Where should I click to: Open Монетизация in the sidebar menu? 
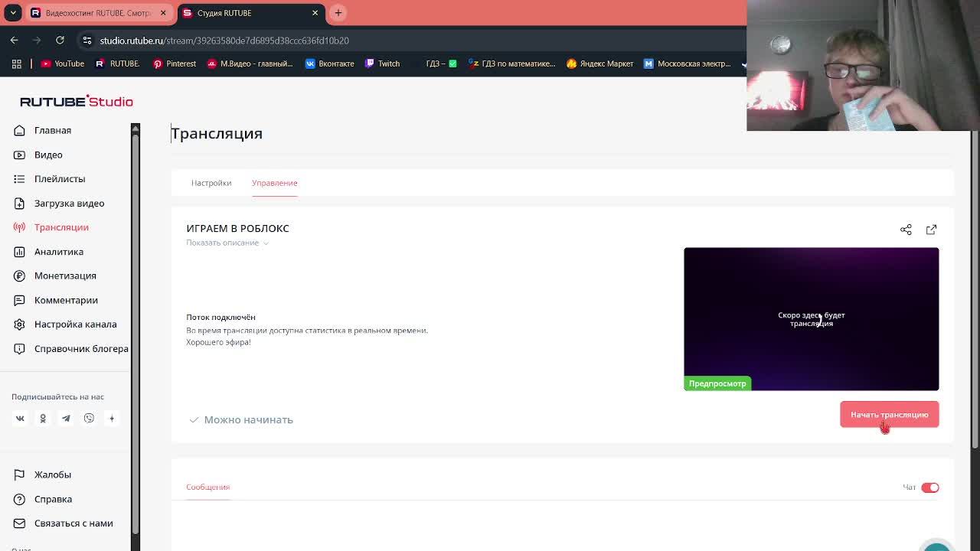tap(65, 275)
